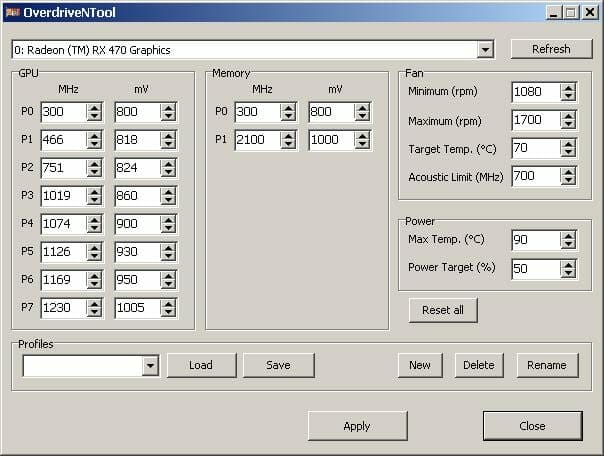Expand the Profiles dropdown list
Viewport: 604px width, 456px height.
pyautogui.click(x=150, y=366)
